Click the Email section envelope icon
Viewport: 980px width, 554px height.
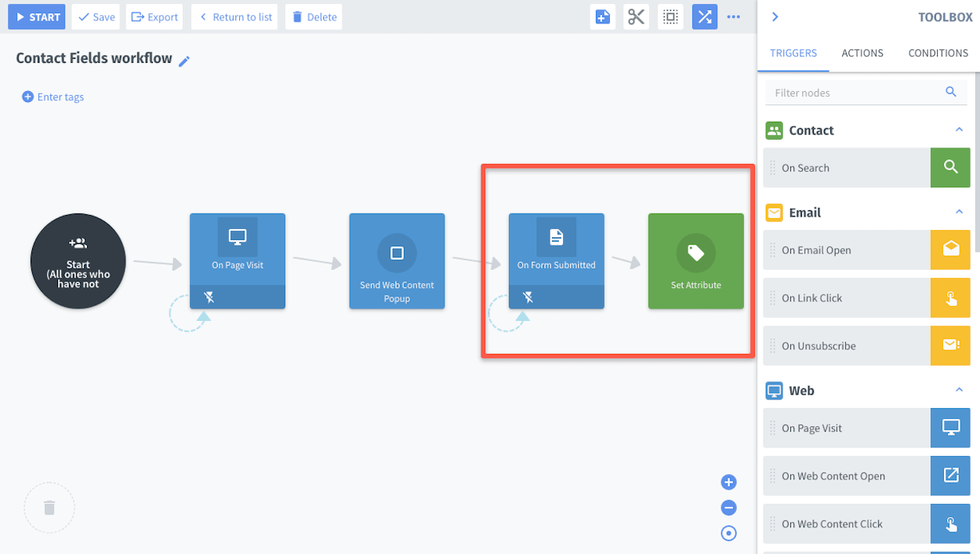[x=775, y=213]
